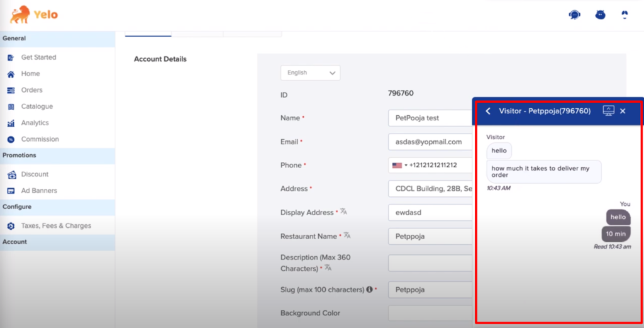This screenshot has width=644, height=328.
Task: Click the screen share monitor icon
Action: [608, 111]
